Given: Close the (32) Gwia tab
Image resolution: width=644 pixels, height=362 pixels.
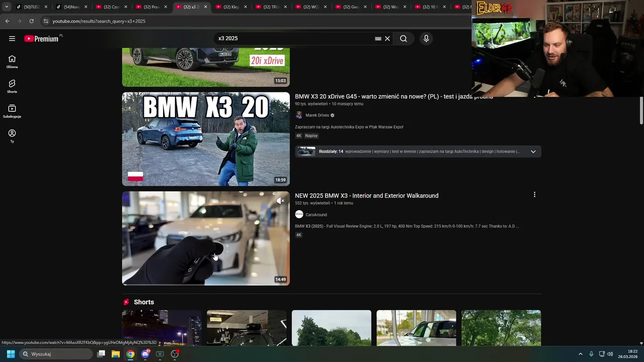Looking at the screenshot, I should point(365,7).
